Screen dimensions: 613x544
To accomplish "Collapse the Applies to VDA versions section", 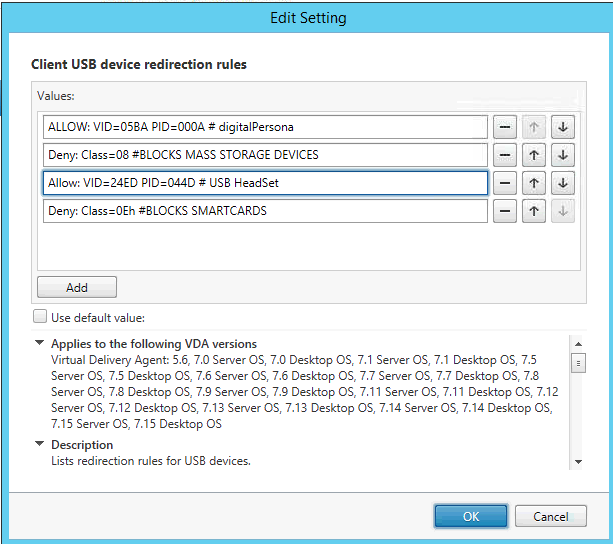I will pos(39,344).
